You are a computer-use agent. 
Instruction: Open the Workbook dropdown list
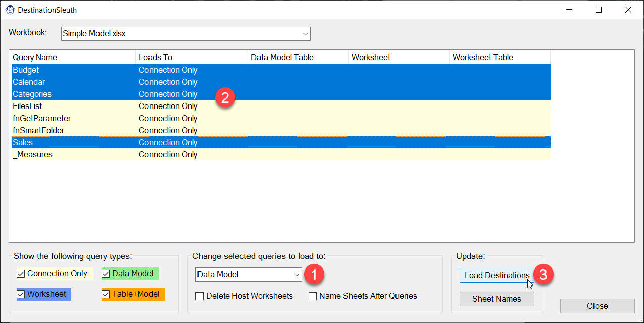click(x=305, y=34)
